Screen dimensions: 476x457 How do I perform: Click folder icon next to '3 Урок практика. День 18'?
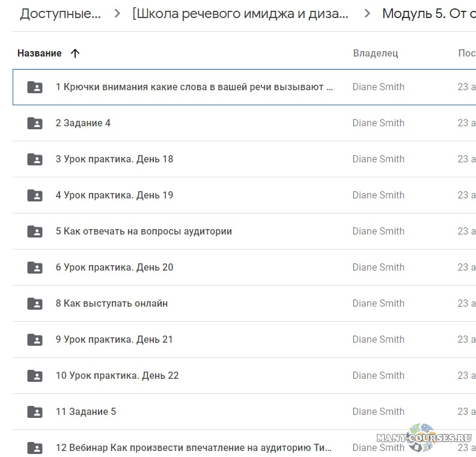pyautogui.click(x=35, y=159)
